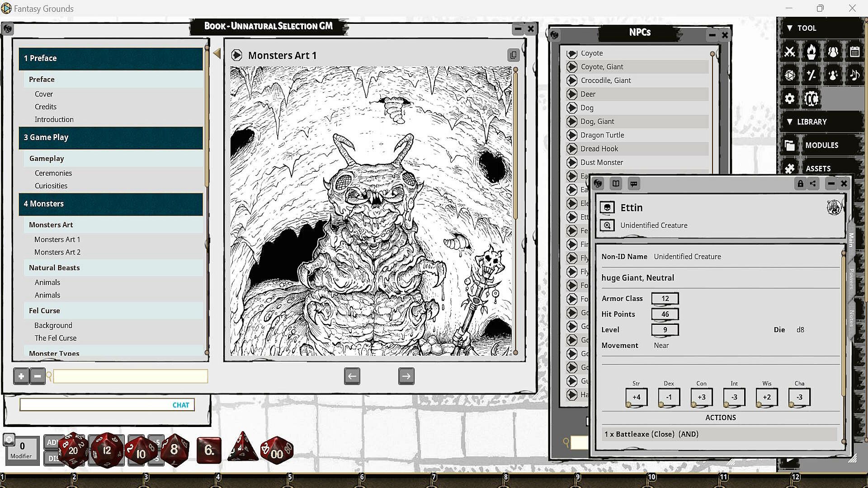
Task: Open the Combat Tracker crossed swords tool
Action: pos(789,52)
